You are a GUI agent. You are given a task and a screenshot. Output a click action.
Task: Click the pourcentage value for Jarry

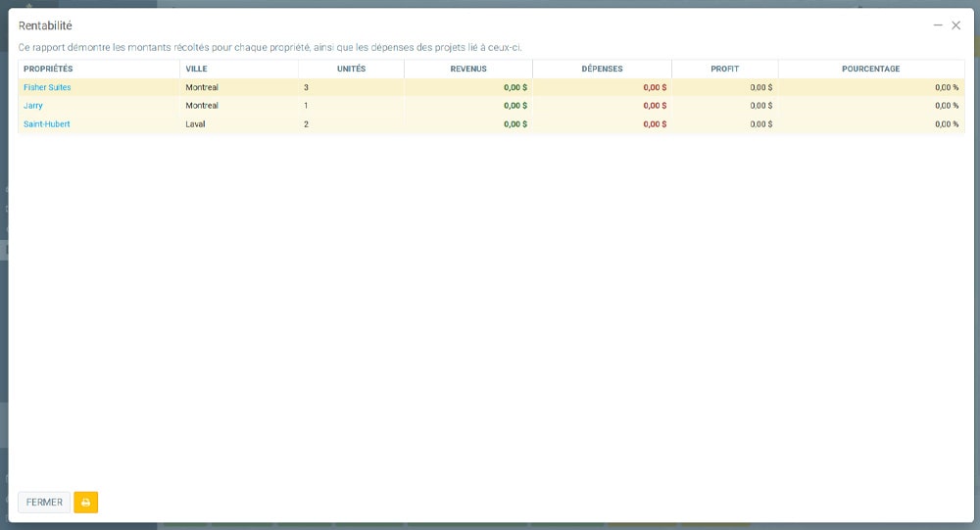pos(946,106)
